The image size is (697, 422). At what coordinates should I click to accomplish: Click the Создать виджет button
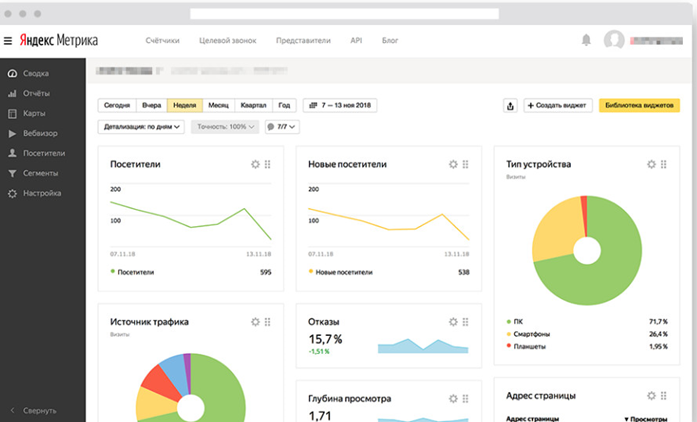click(x=558, y=105)
